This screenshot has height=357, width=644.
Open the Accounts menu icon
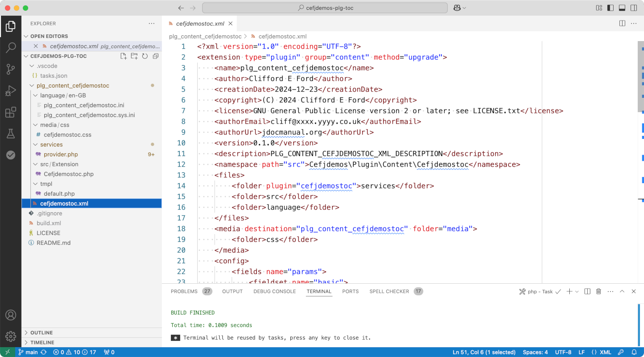coord(11,315)
